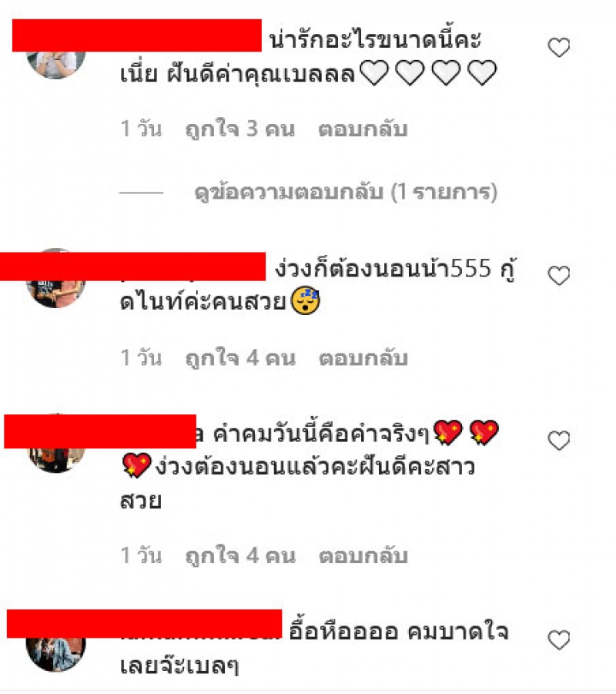
Task: Open the second commenter's avatar
Action: (x=55, y=292)
